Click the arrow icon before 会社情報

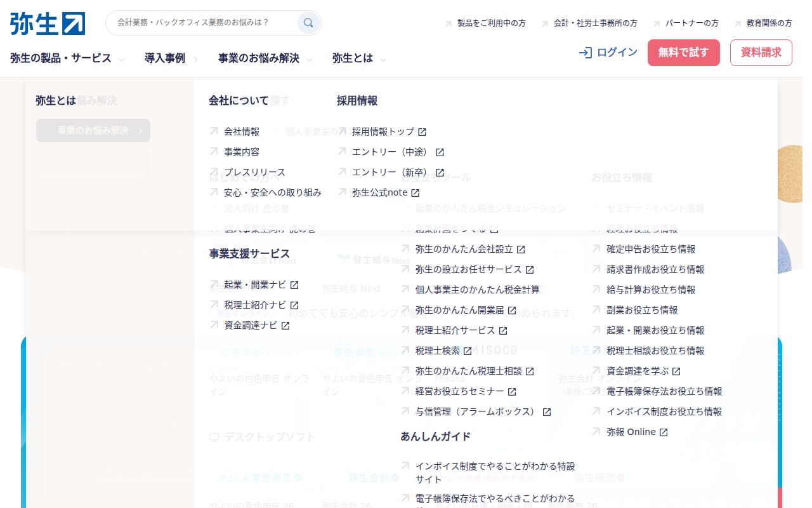tap(214, 131)
